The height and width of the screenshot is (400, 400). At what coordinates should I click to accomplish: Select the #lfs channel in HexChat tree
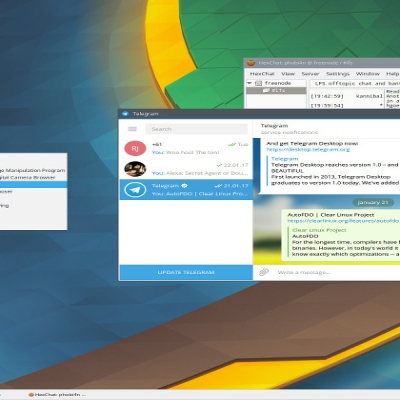(276, 90)
